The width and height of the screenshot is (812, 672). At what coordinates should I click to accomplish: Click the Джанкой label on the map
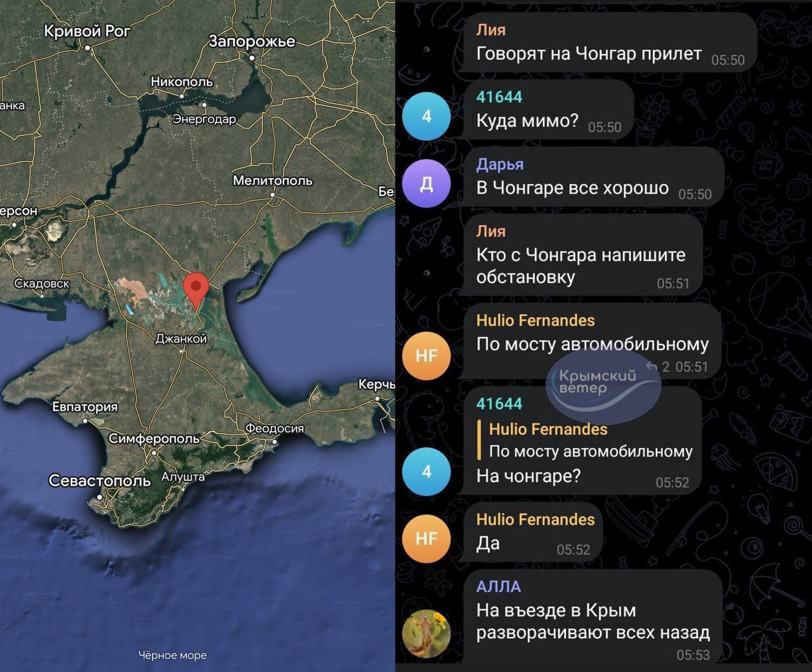coord(181,339)
